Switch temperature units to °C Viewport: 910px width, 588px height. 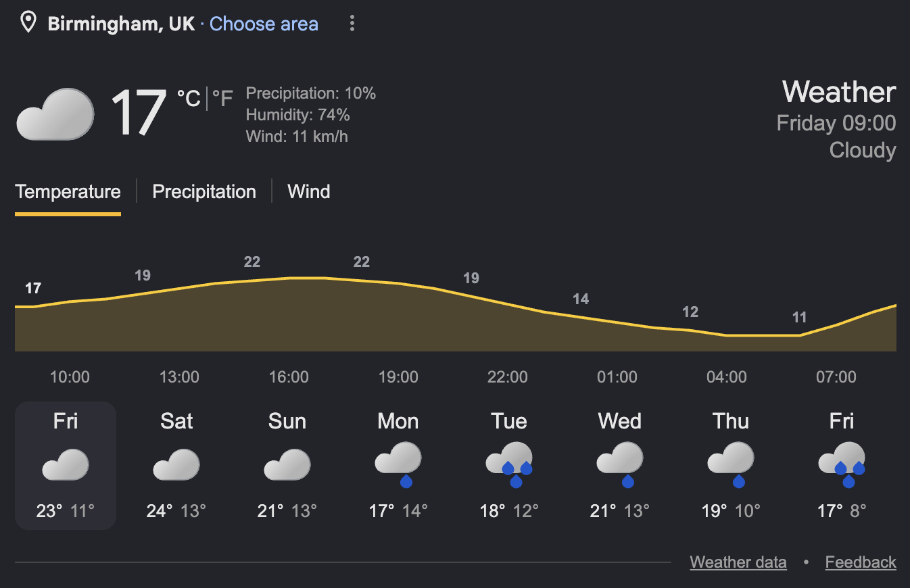coord(189,99)
